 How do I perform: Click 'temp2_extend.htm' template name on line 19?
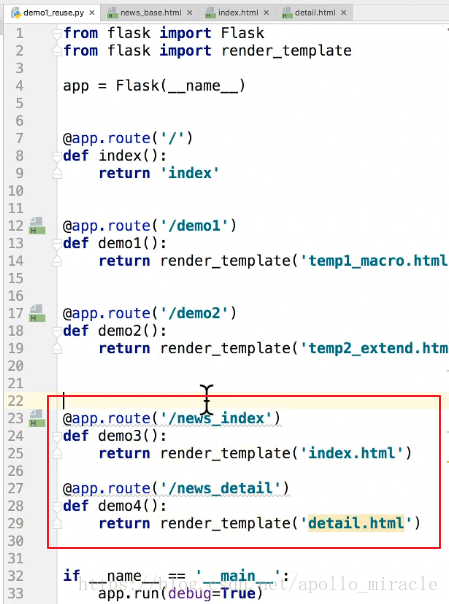tap(378, 349)
